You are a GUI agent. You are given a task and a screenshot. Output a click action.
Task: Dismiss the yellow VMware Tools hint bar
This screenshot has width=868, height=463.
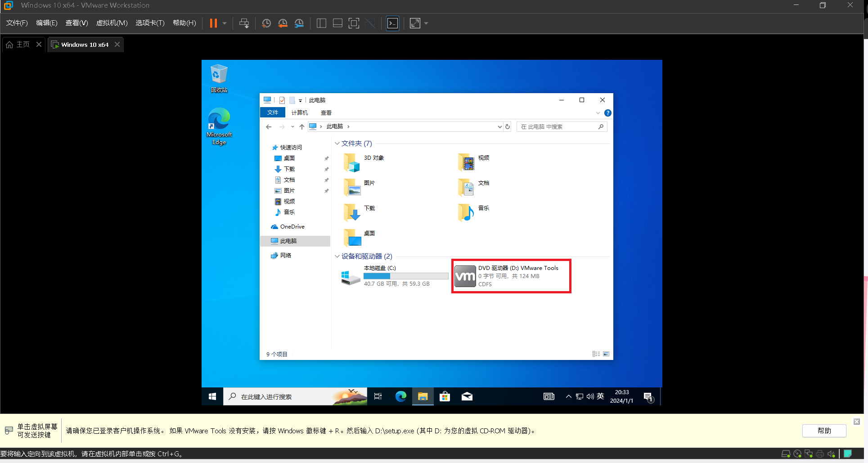click(x=857, y=422)
